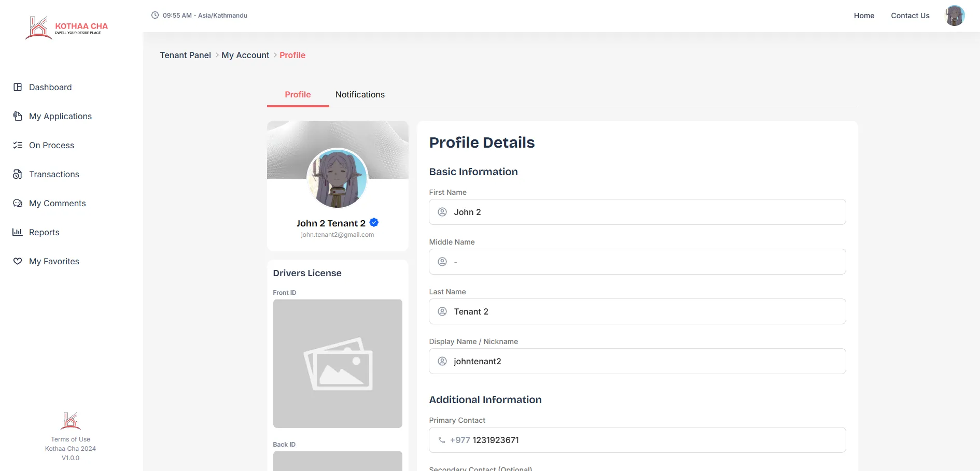Click the First Name input field
The image size is (980, 471).
(637, 212)
